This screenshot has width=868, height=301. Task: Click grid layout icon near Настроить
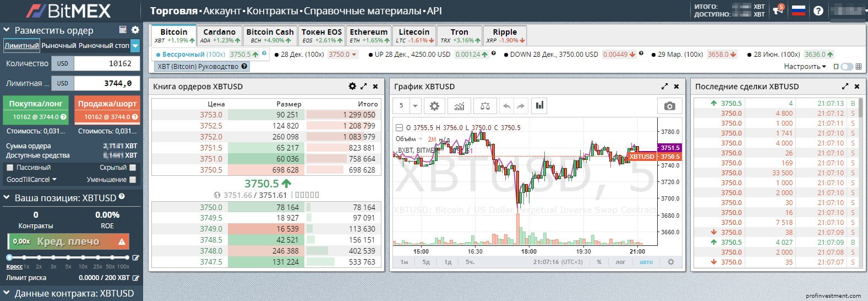[x=859, y=66]
